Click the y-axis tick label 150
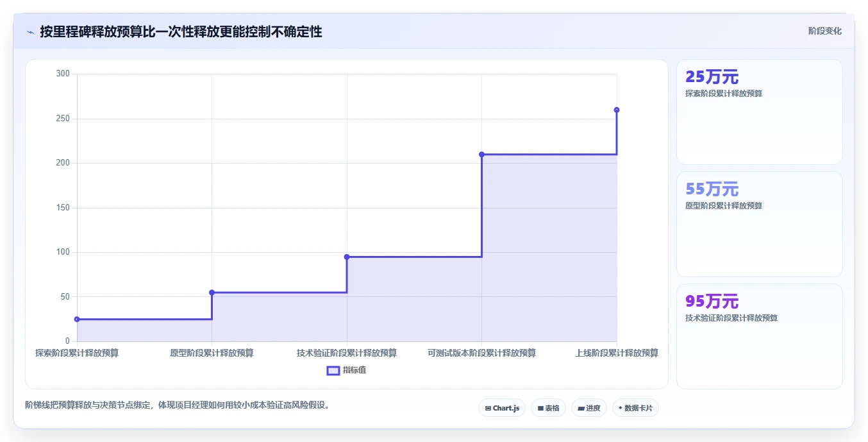 point(63,208)
